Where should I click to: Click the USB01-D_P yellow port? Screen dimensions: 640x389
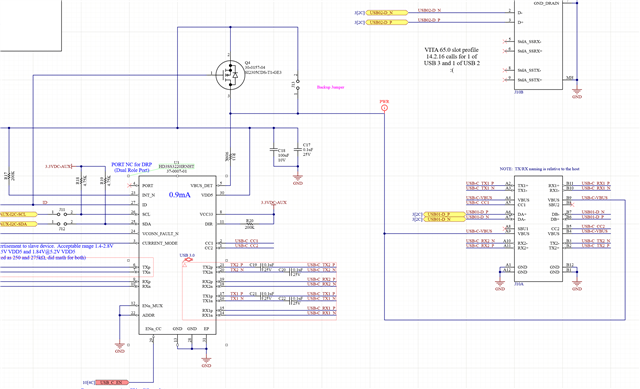pos(444,214)
